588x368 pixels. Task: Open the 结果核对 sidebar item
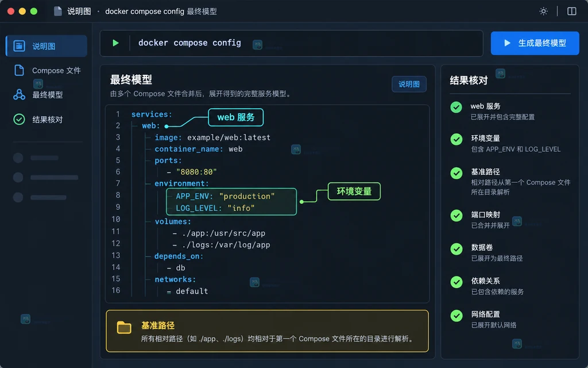coord(47,120)
